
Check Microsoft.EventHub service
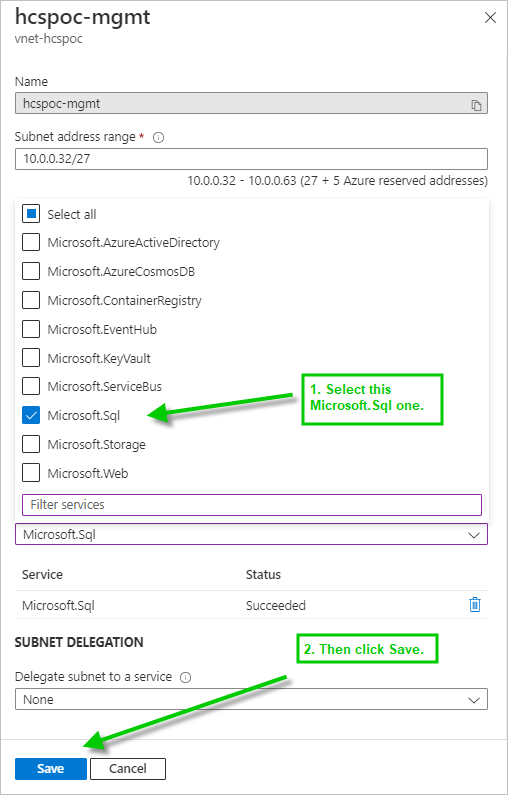pyautogui.click(x=31, y=330)
